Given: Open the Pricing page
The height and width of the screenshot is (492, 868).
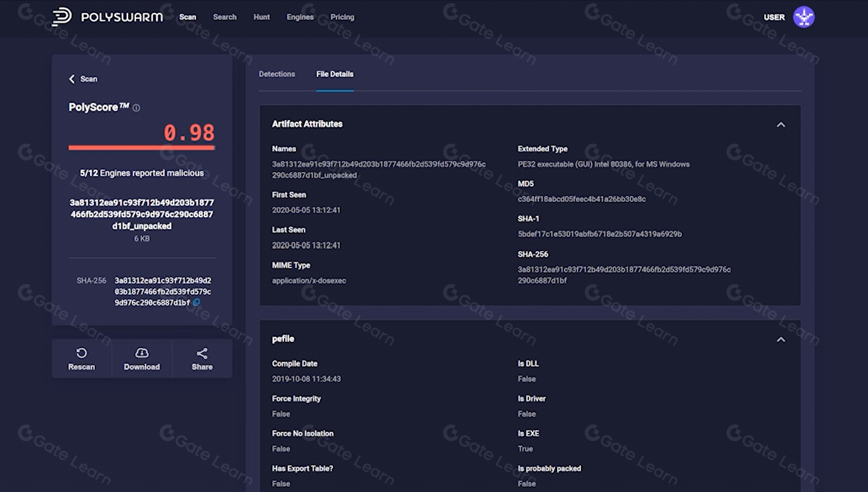Looking at the screenshot, I should [342, 17].
